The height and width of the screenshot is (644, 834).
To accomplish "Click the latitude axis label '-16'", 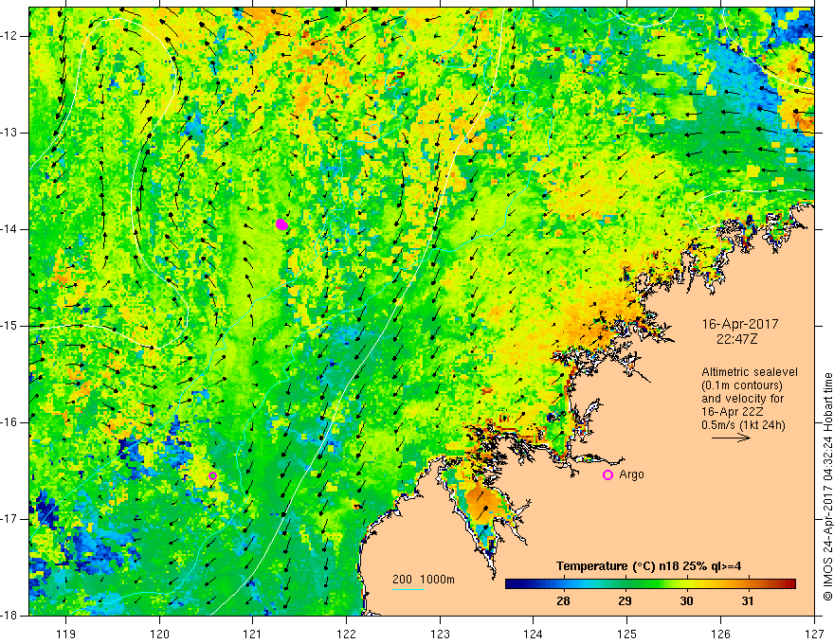I will click(x=10, y=422).
